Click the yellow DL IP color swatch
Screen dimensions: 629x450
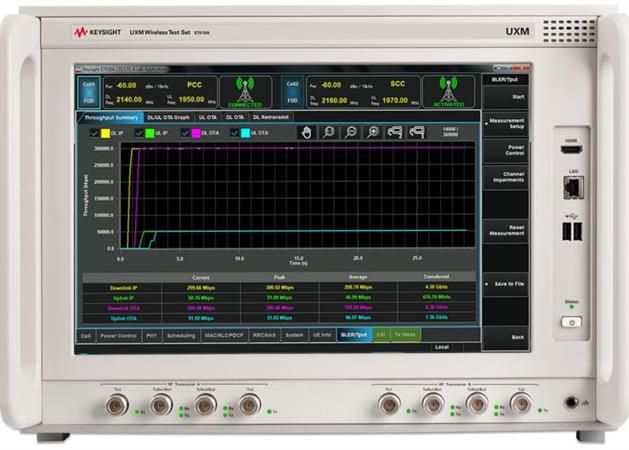[x=105, y=133]
